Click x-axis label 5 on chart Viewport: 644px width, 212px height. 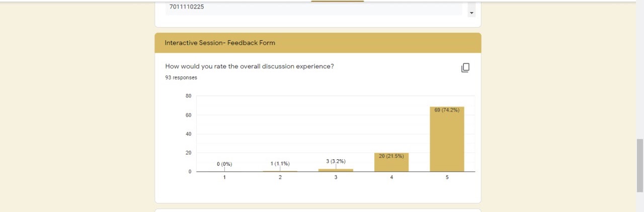447,178
